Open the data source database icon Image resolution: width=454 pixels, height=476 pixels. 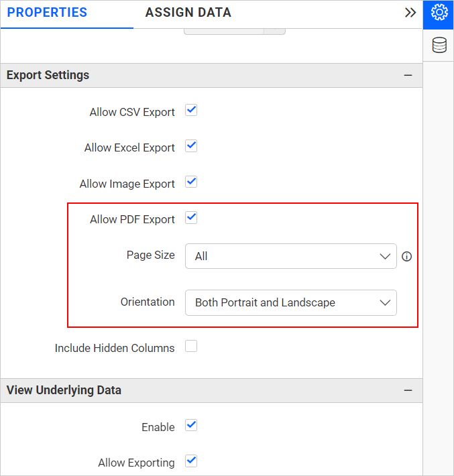439,45
